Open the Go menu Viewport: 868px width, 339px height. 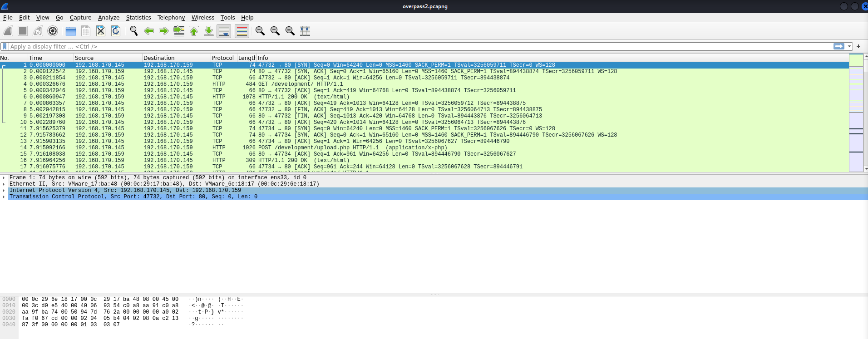coord(59,18)
